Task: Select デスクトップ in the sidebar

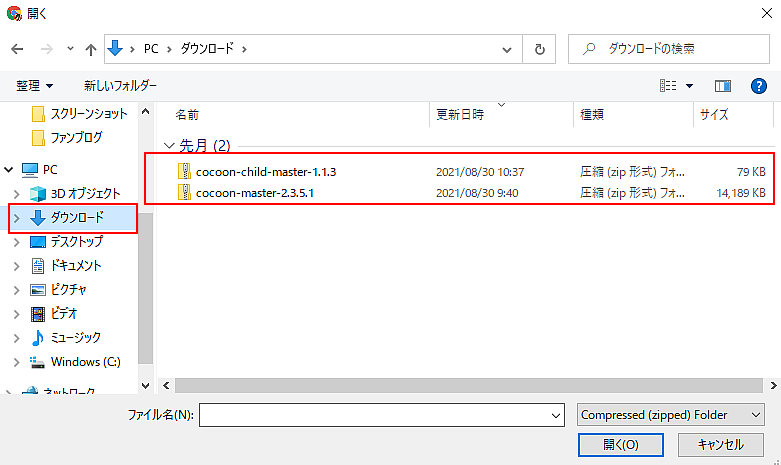Action: (67, 241)
